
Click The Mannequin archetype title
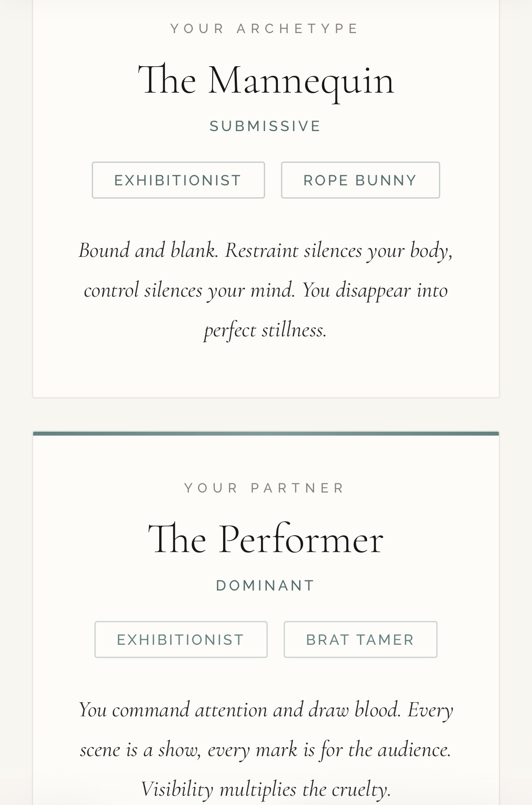[266, 80]
